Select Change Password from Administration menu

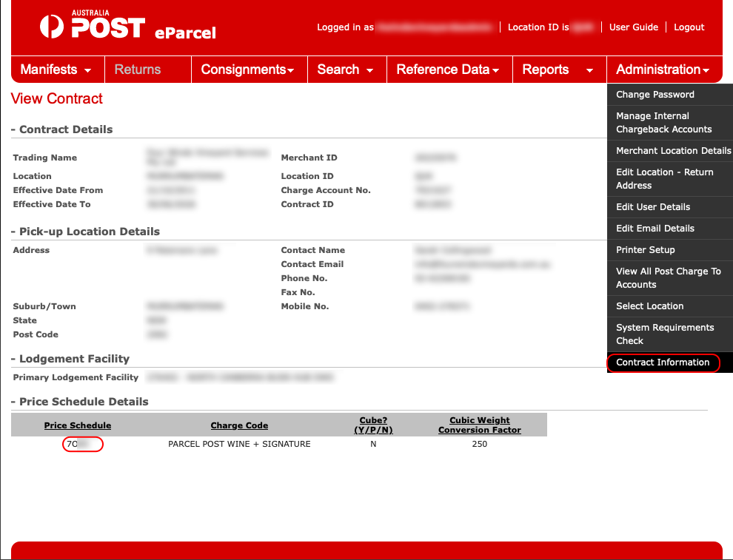(670, 95)
